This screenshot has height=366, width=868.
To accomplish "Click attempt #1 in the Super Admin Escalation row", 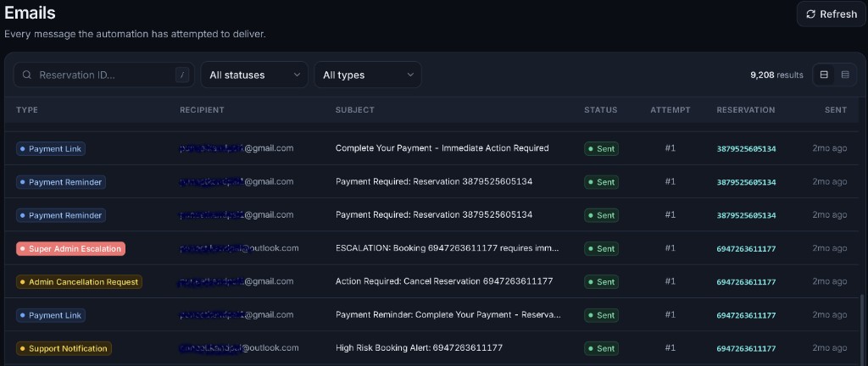I will pos(670,248).
